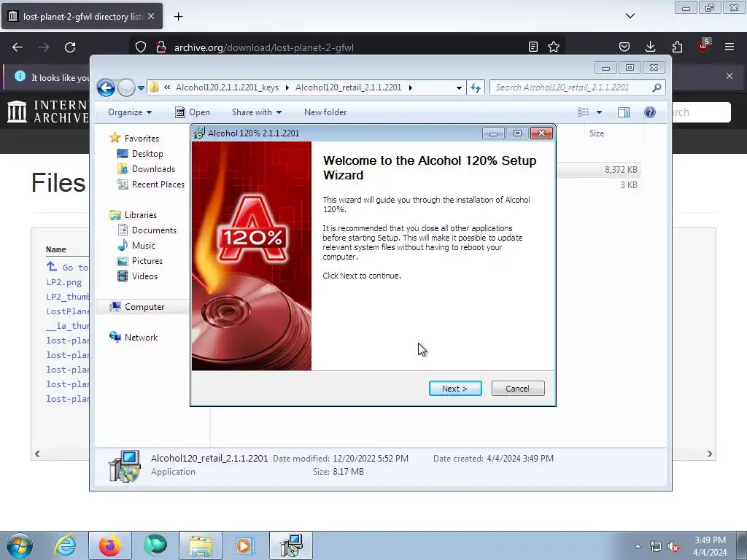Switch to Firefox on taskbar
This screenshot has height=560, width=747.
click(110, 545)
